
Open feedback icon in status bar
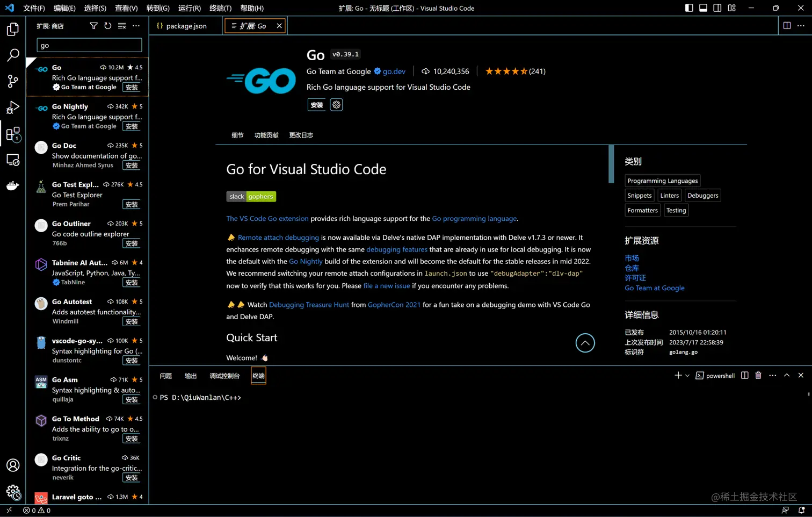click(785, 511)
